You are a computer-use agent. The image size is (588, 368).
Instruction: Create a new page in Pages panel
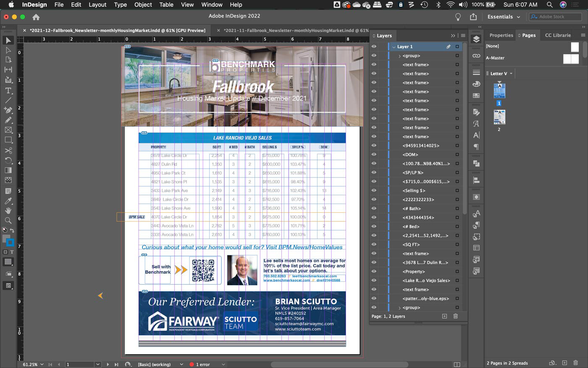coord(564,363)
